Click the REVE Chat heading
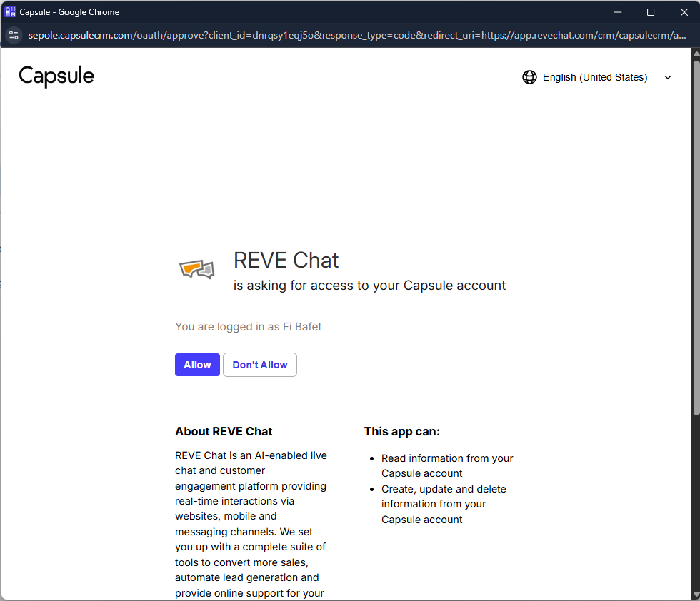Image resolution: width=700 pixels, height=601 pixels. (286, 261)
